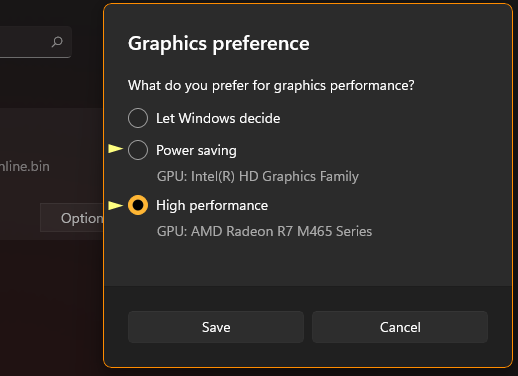Click the search magnifier icon
This screenshot has width=518, height=376.
(57, 42)
